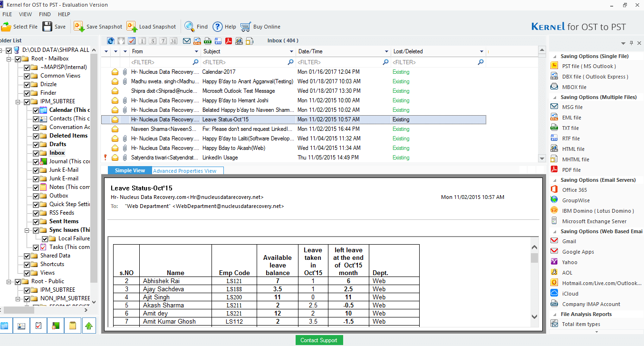Click the PDF export icon above message list
This screenshot has height=346, width=644.
229,41
